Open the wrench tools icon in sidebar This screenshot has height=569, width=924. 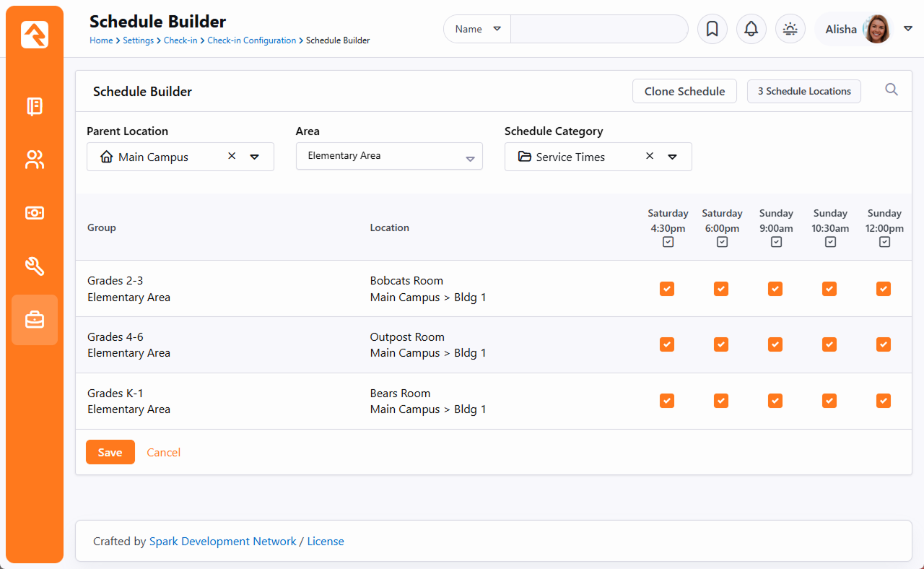[35, 266]
